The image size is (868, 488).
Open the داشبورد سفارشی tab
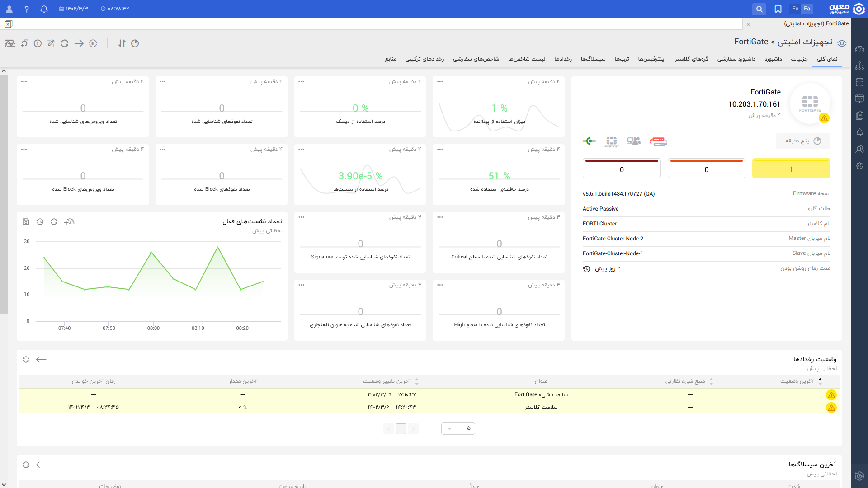[x=736, y=59]
